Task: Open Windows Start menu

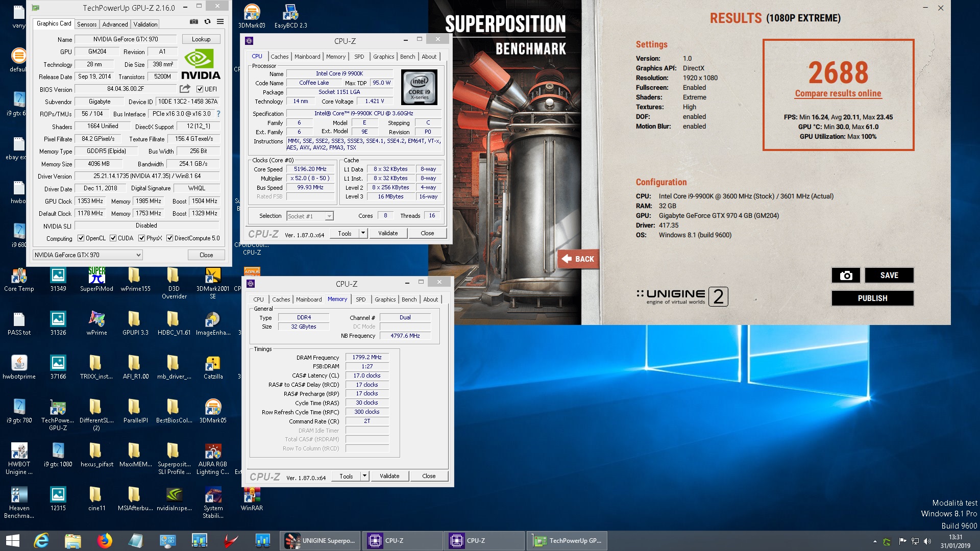Action: 12,541
